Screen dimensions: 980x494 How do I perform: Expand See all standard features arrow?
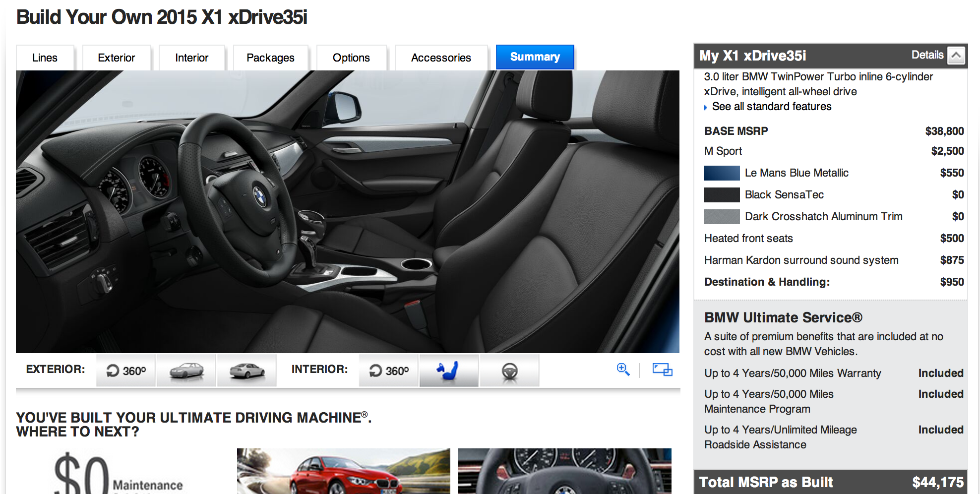(706, 107)
